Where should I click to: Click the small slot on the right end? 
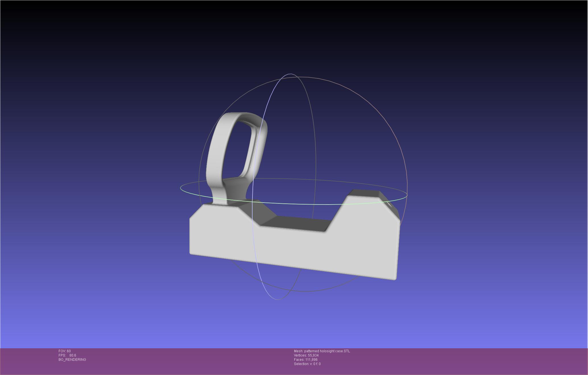click(x=390, y=204)
